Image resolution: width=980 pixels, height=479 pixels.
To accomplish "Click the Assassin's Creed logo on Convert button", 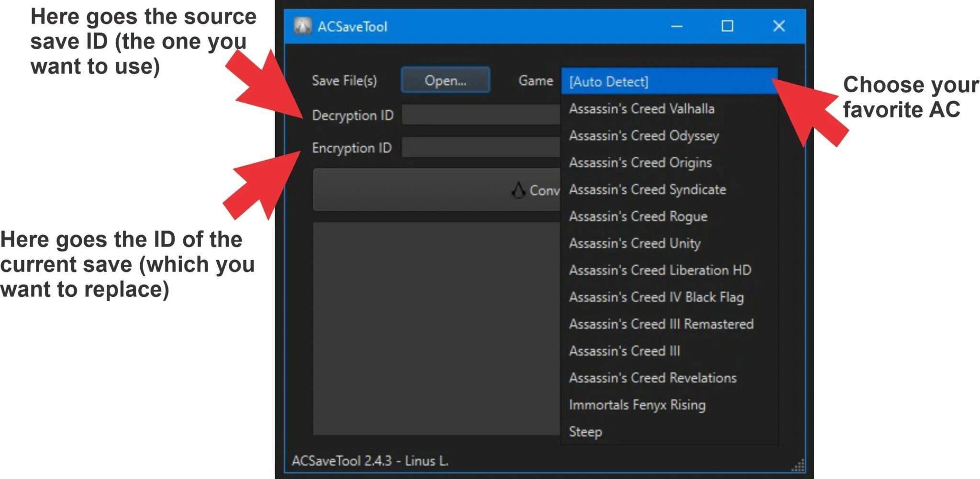I will click(518, 190).
